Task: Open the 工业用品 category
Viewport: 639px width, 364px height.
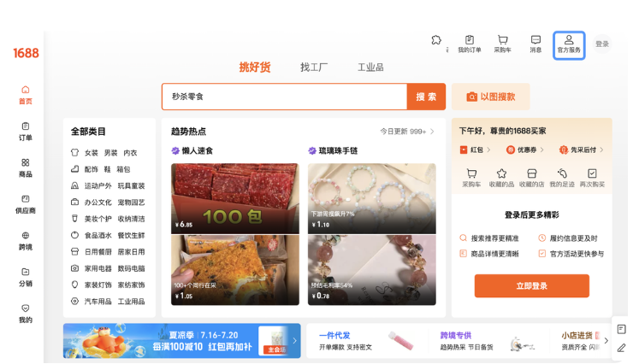Action: point(131,302)
